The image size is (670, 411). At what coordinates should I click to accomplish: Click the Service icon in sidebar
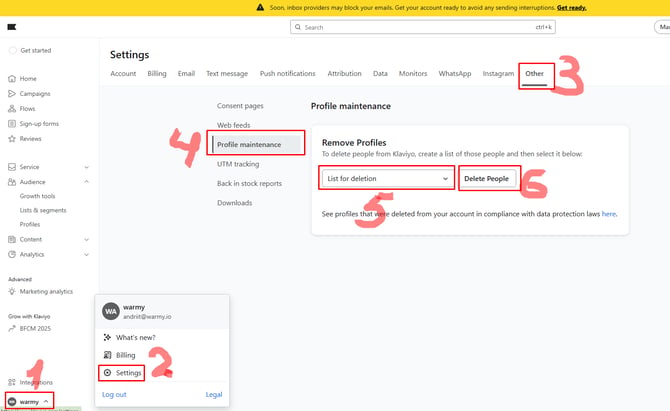point(12,167)
